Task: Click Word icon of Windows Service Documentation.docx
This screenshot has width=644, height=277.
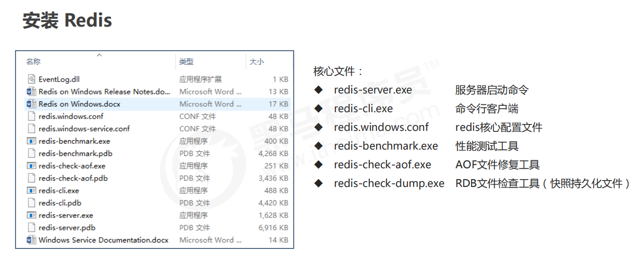Action: point(31,240)
